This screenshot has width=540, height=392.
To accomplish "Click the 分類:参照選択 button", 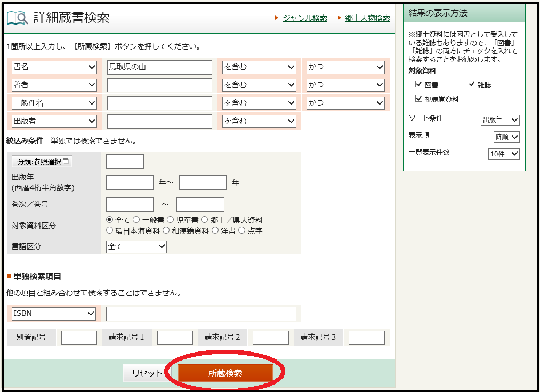I will click(42, 162).
